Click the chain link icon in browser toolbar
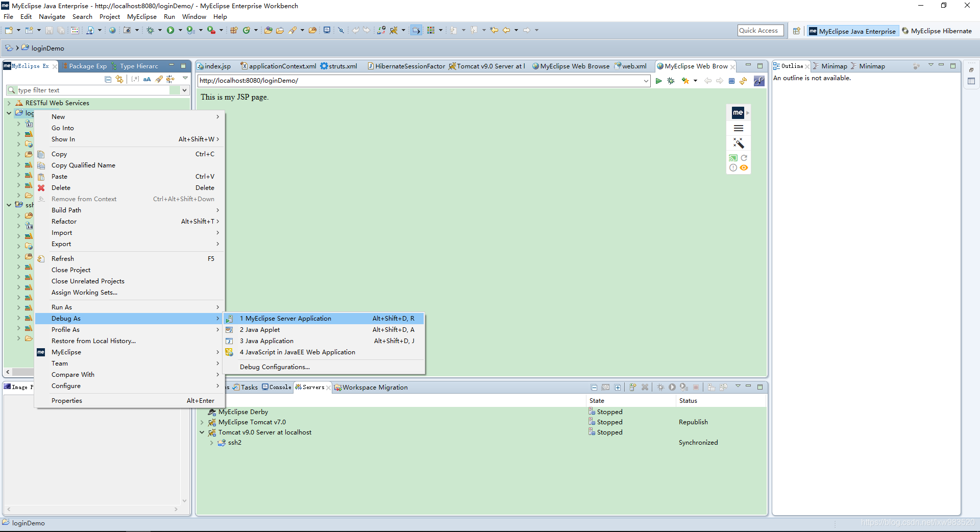The image size is (980, 532). pyautogui.click(x=759, y=81)
